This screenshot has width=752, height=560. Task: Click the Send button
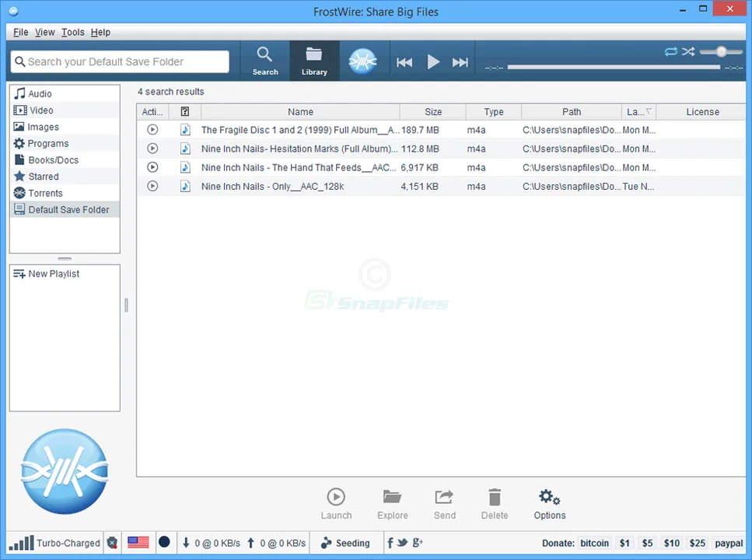pos(445,504)
